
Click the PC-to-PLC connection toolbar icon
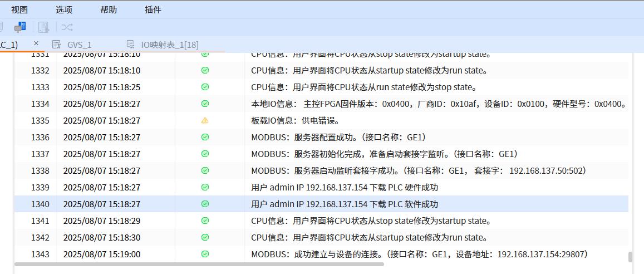pos(20,27)
